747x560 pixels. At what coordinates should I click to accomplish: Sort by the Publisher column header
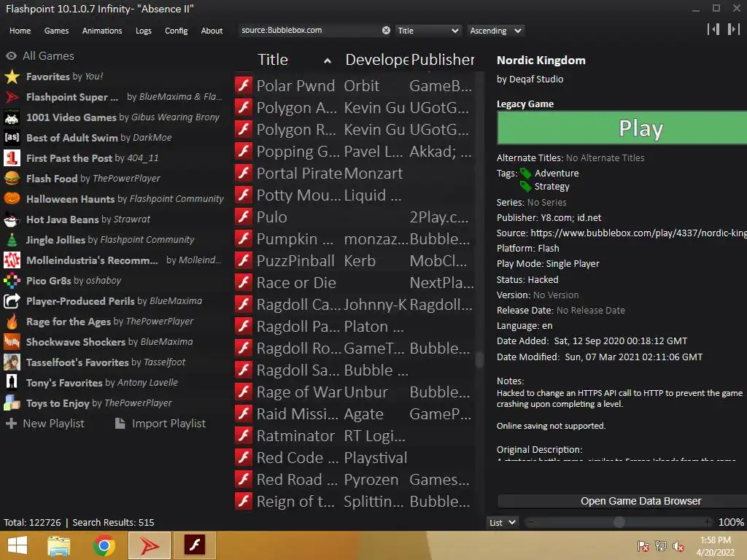point(443,60)
